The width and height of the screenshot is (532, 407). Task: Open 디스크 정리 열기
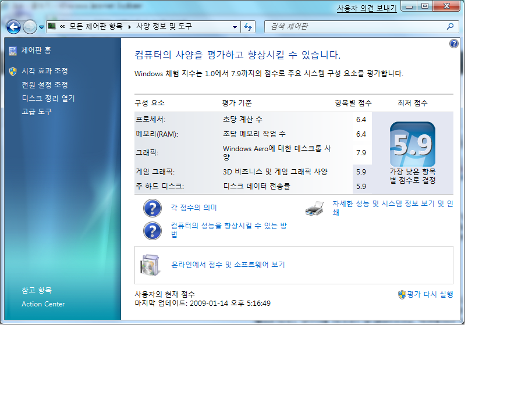pos(48,98)
